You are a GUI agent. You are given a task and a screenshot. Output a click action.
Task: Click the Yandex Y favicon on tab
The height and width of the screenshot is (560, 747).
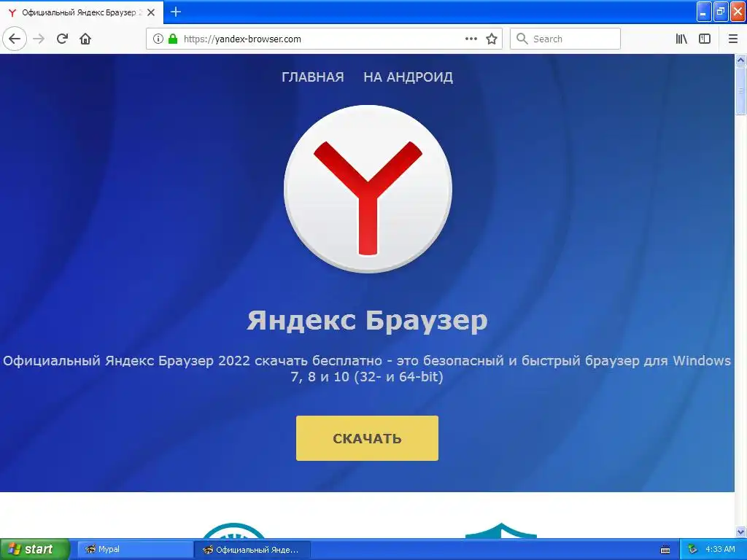[12, 12]
